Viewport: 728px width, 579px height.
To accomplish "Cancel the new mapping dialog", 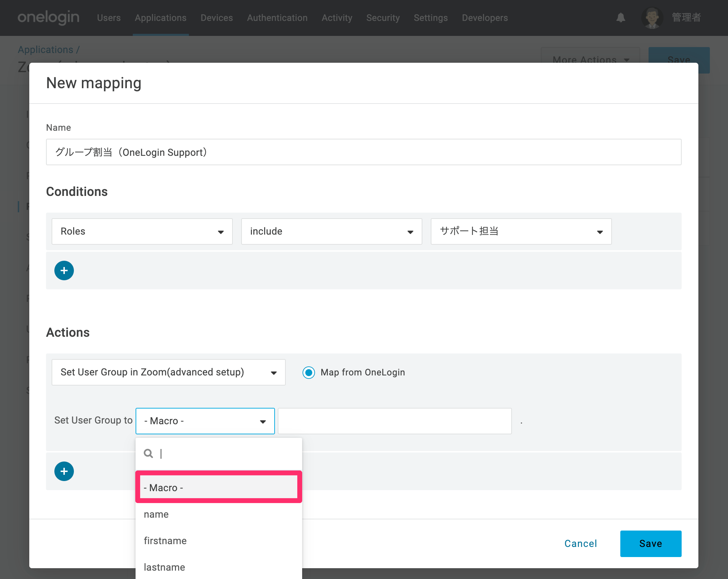I will 581,543.
